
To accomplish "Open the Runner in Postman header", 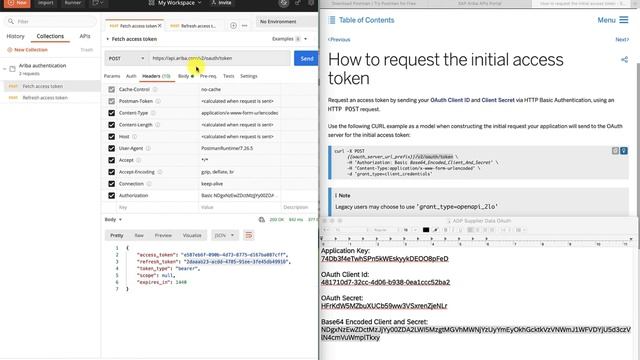I will pyautogui.click(x=73, y=3).
